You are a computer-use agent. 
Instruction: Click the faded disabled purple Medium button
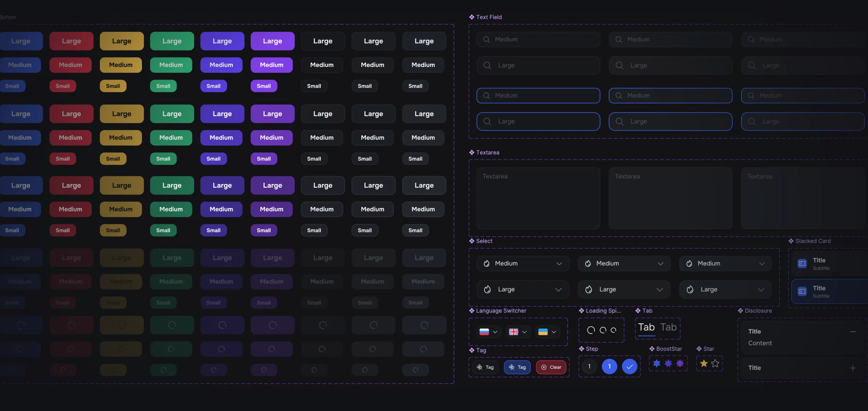pos(272,281)
